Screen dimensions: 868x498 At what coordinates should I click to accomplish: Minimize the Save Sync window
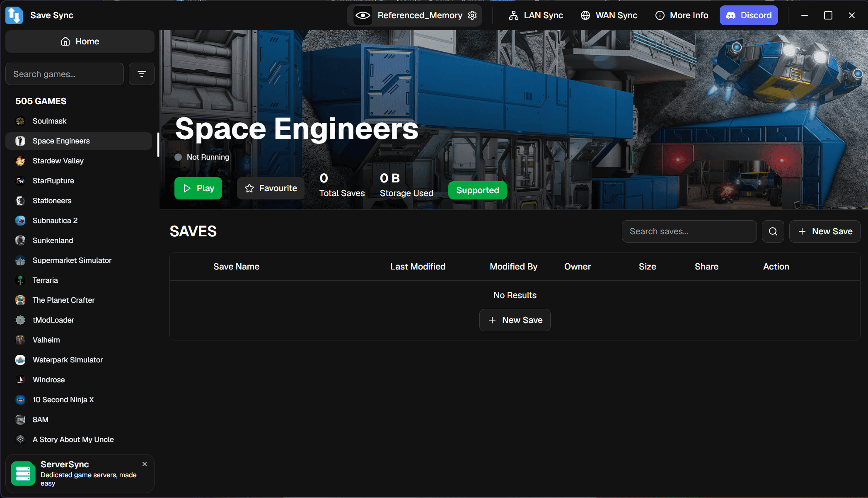(805, 15)
